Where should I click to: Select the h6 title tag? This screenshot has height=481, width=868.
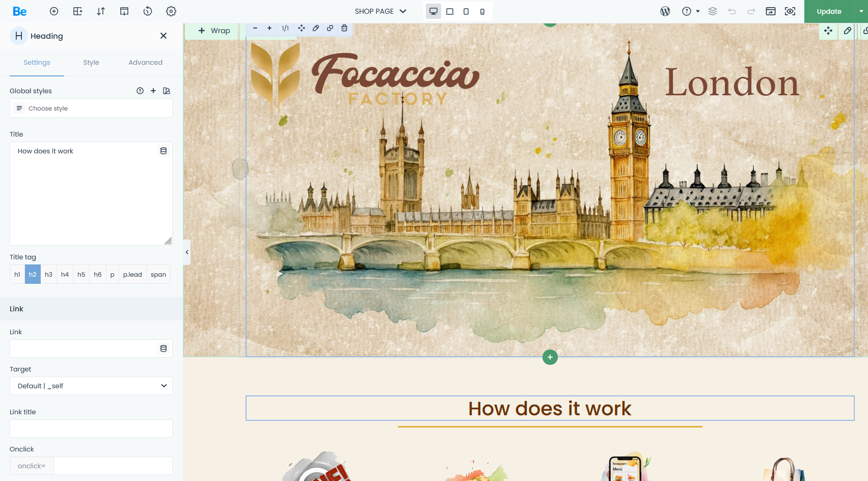click(98, 274)
